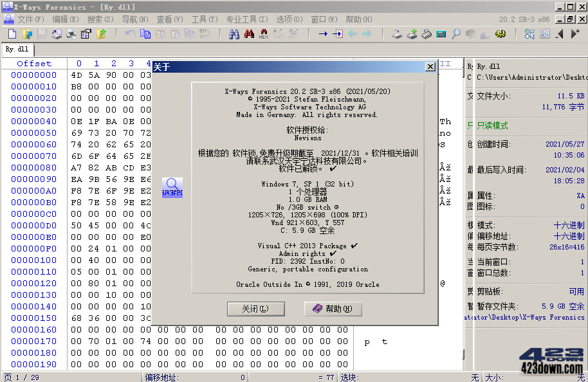
Task: Create a new file with the New icon
Action: click(12, 35)
